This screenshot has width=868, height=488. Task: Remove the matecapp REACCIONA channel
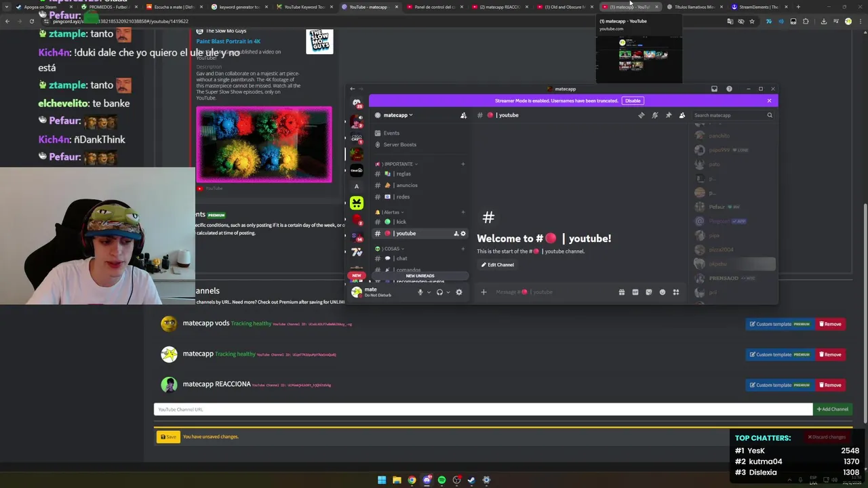point(830,385)
